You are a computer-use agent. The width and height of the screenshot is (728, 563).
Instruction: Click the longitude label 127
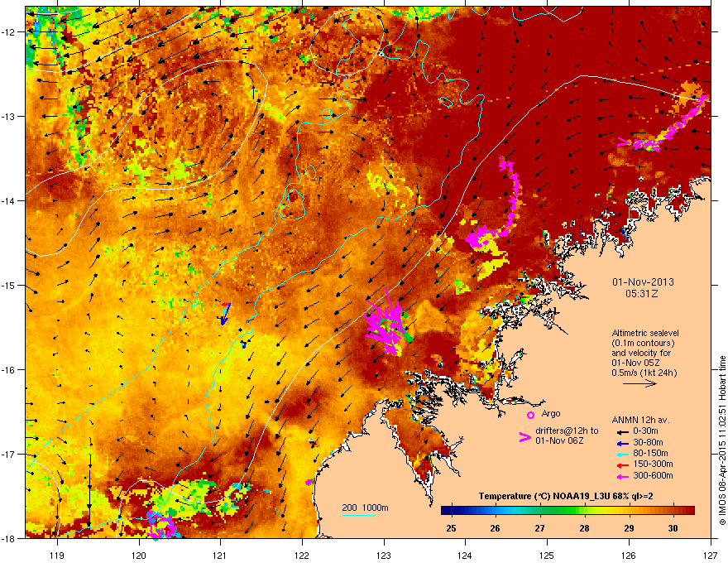(x=711, y=555)
